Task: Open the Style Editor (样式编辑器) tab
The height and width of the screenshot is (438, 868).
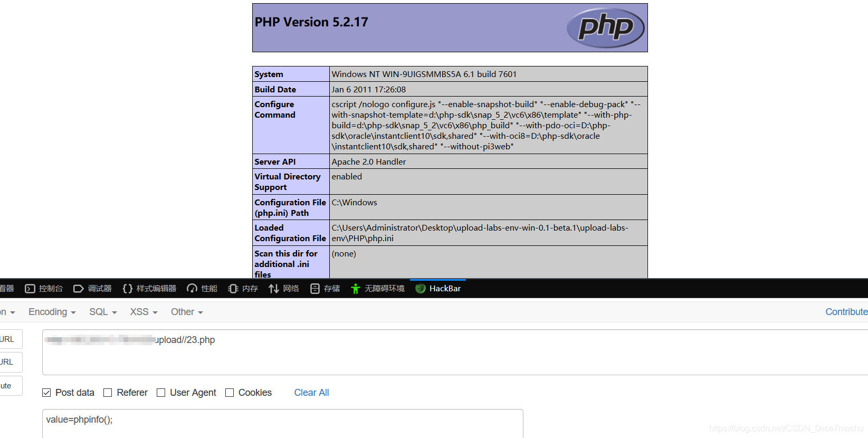Action: (x=149, y=289)
